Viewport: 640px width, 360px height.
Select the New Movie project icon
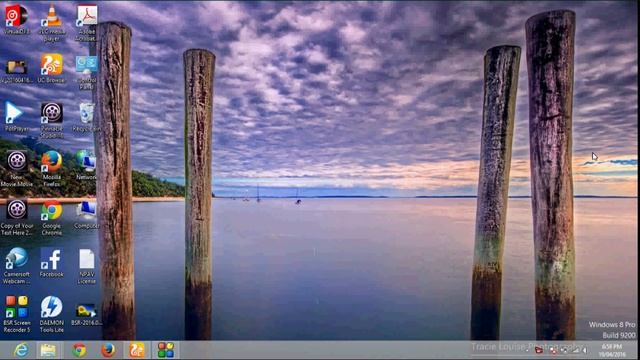click(17, 168)
